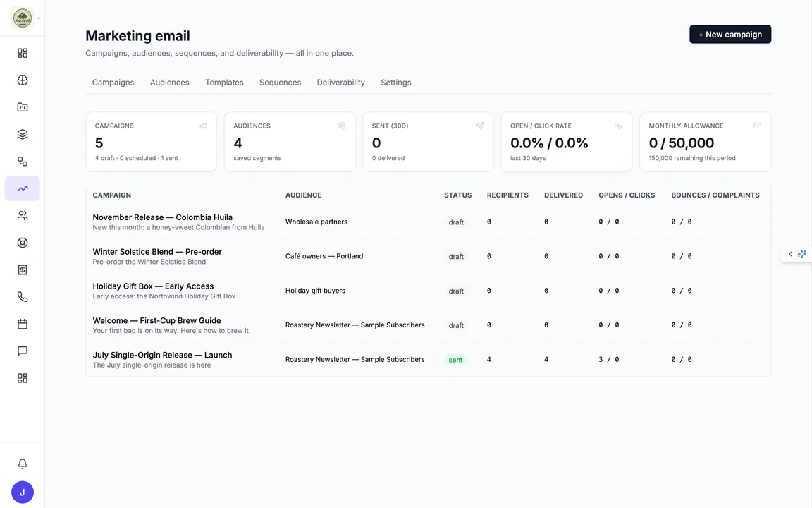
Task: Click the STATUS column header
Action: (457, 195)
